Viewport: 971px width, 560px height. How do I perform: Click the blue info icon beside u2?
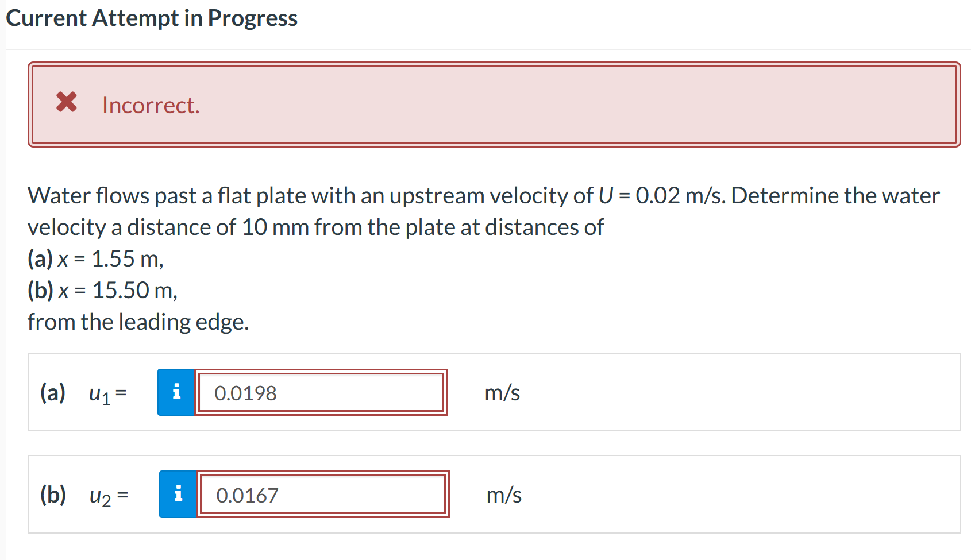click(178, 494)
